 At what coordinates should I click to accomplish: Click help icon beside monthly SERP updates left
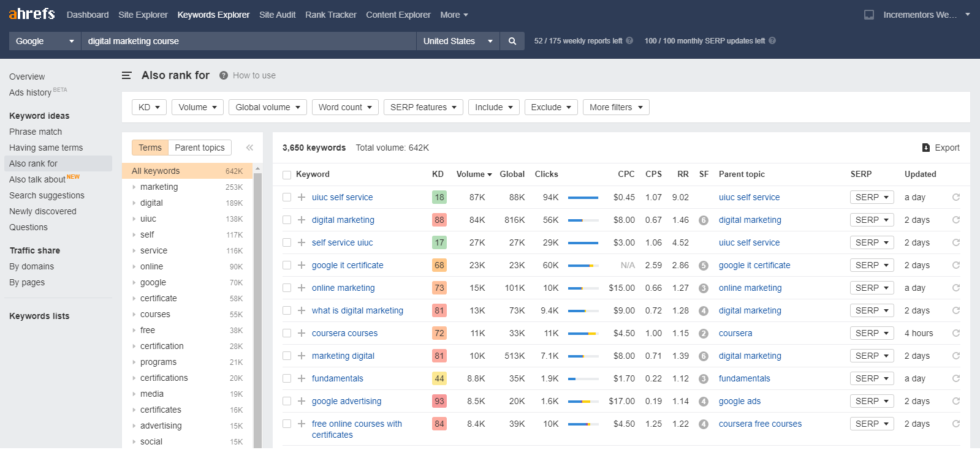[x=772, y=41]
